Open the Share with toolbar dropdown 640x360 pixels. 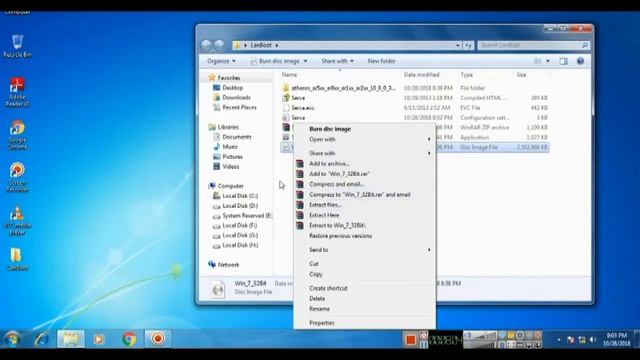pos(337,61)
